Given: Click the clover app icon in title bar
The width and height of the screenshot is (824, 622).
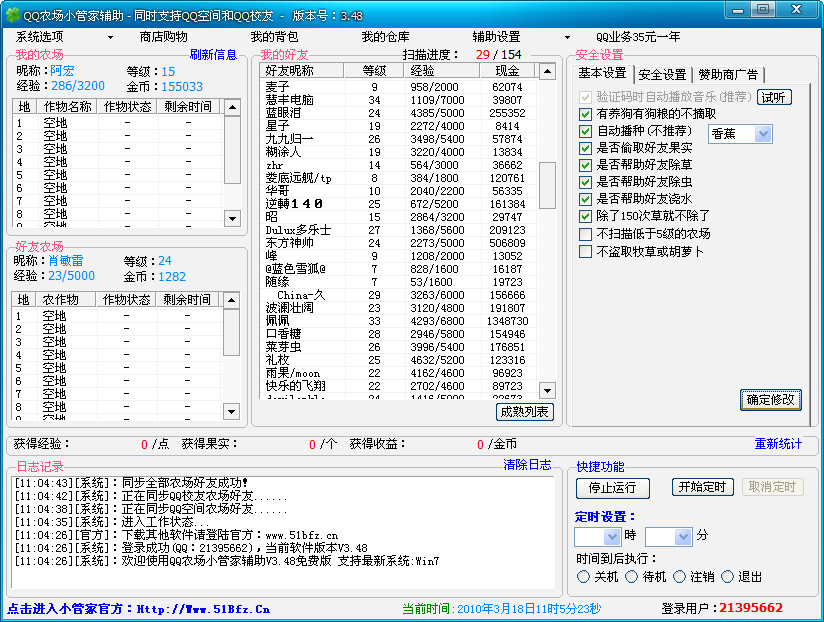Looking at the screenshot, I should pos(13,16).
